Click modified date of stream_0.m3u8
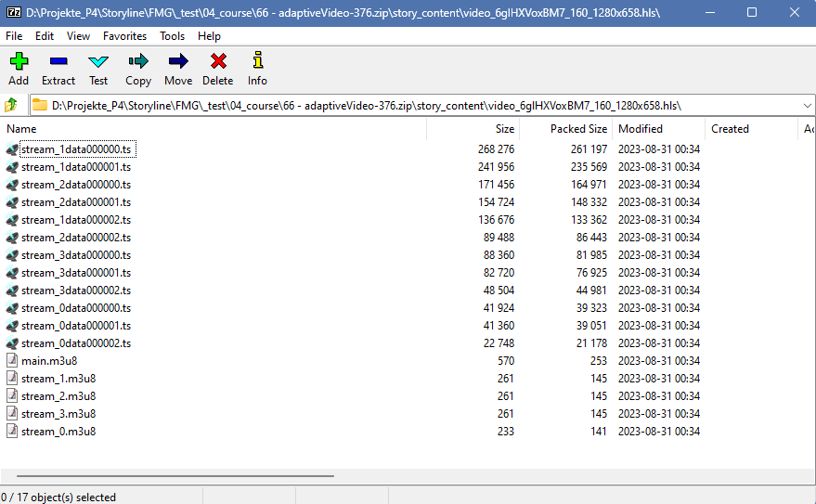The width and height of the screenshot is (816, 504). click(659, 432)
